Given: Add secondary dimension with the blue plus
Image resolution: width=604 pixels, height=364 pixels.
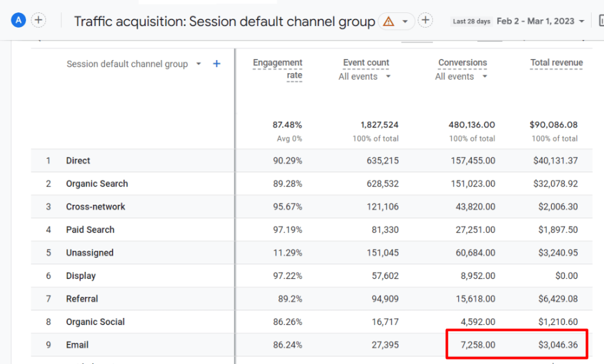Looking at the screenshot, I should [216, 64].
